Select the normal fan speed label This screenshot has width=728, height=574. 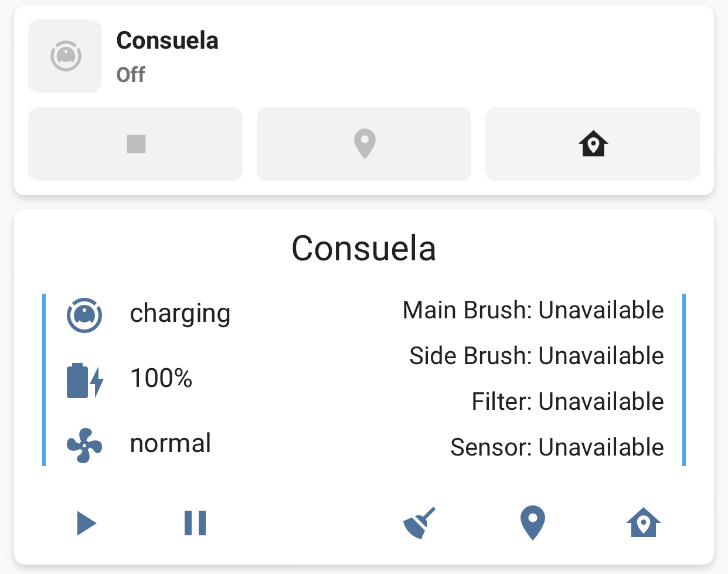coord(170,444)
